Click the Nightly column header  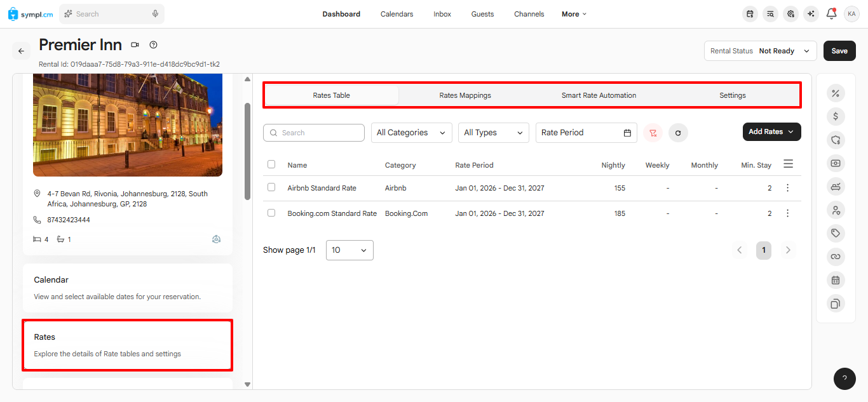(613, 165)
